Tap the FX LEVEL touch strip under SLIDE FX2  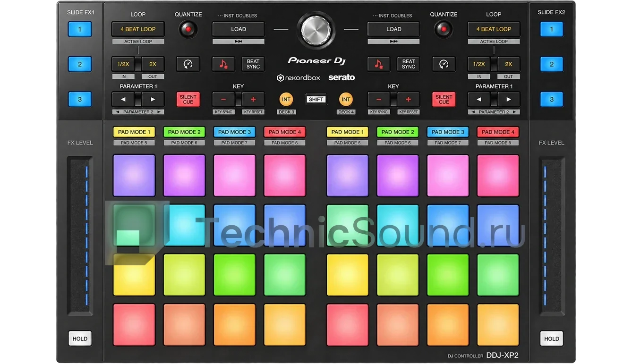coord(552,236)
